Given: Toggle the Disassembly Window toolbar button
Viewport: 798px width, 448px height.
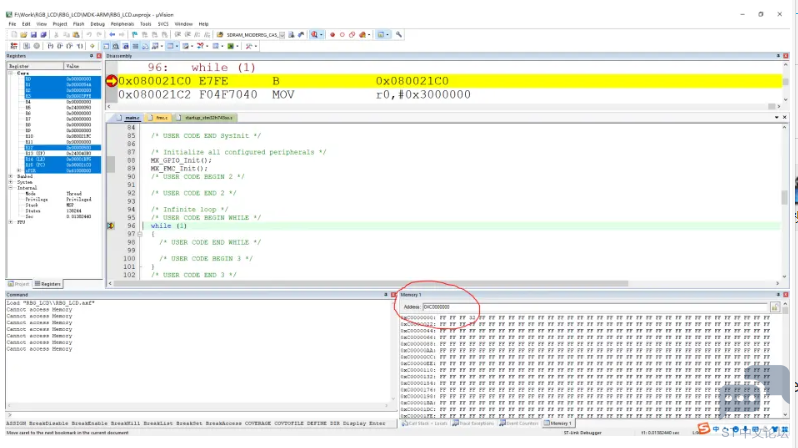Looking at the screenshot, I should click(116, 46).
